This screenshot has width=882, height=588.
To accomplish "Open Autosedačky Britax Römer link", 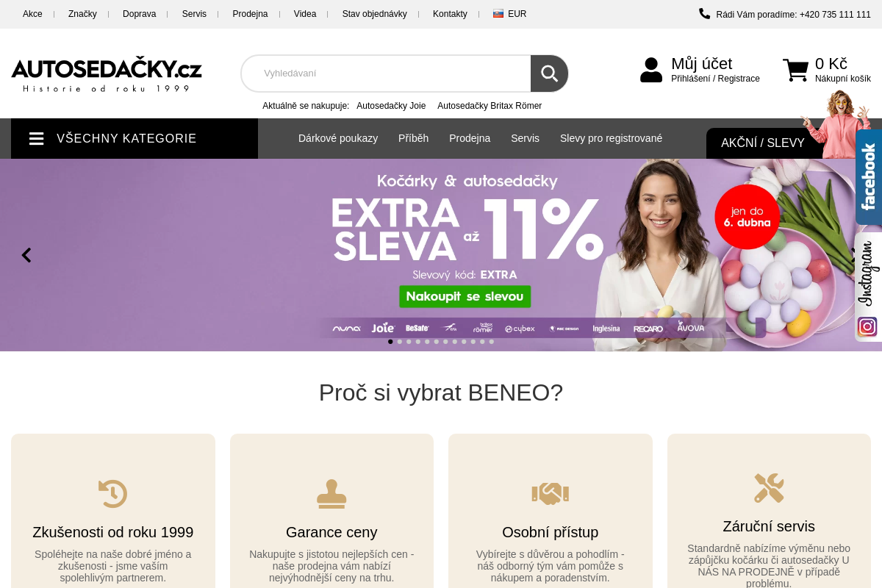I will [x=490, y=106].
